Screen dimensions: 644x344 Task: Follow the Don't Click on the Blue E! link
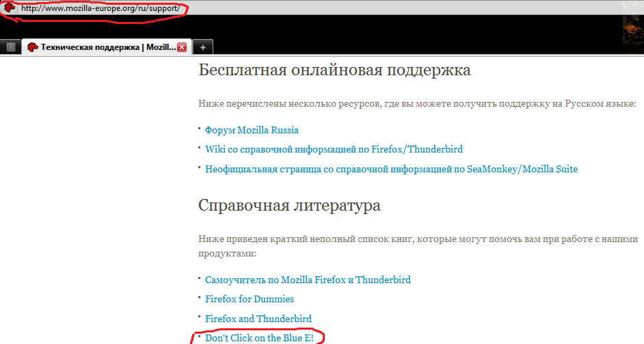260,337
